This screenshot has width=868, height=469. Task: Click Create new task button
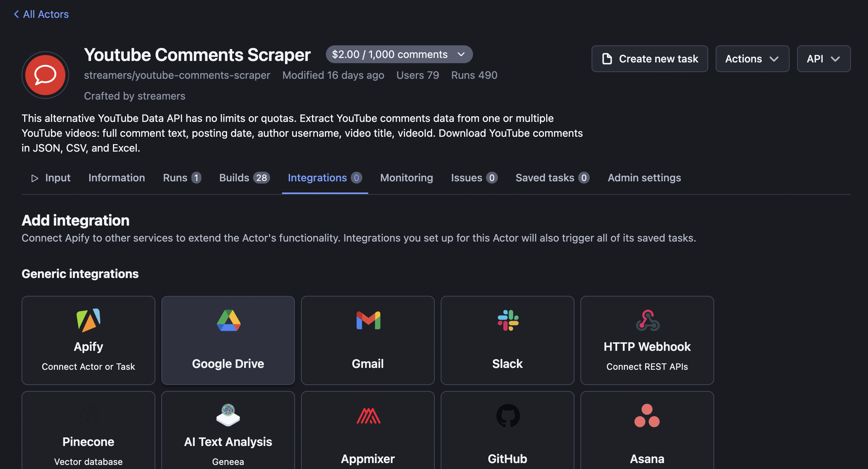tap(650, 59)
